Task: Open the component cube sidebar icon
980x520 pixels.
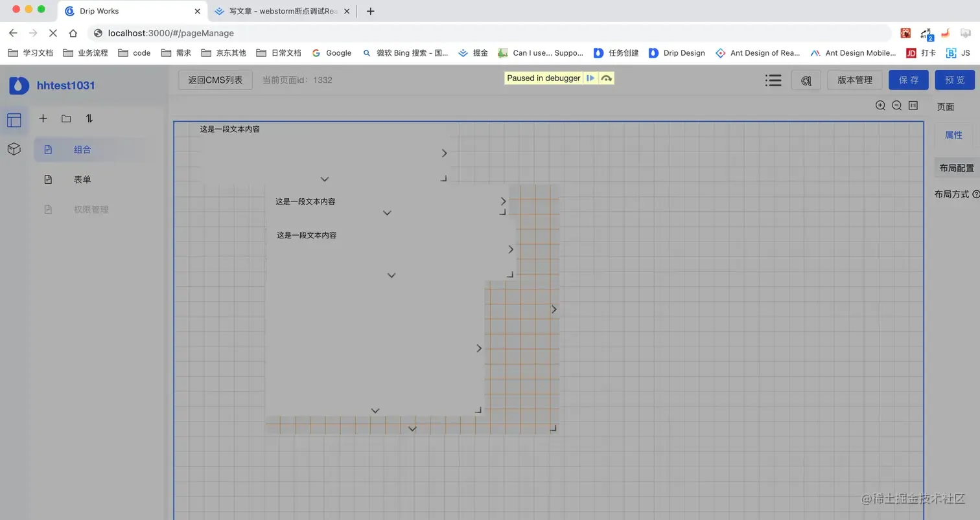Action: (x=14, y=150)
